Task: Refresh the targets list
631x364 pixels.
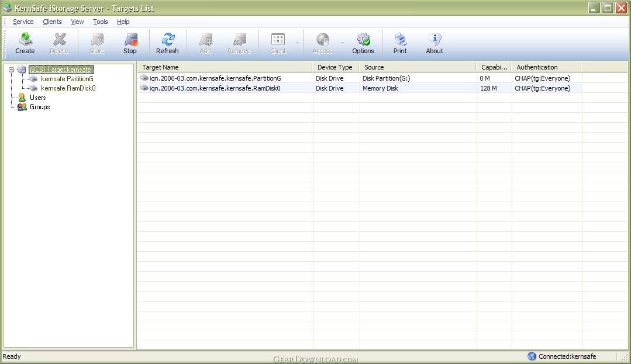Action: coord(168,39)
